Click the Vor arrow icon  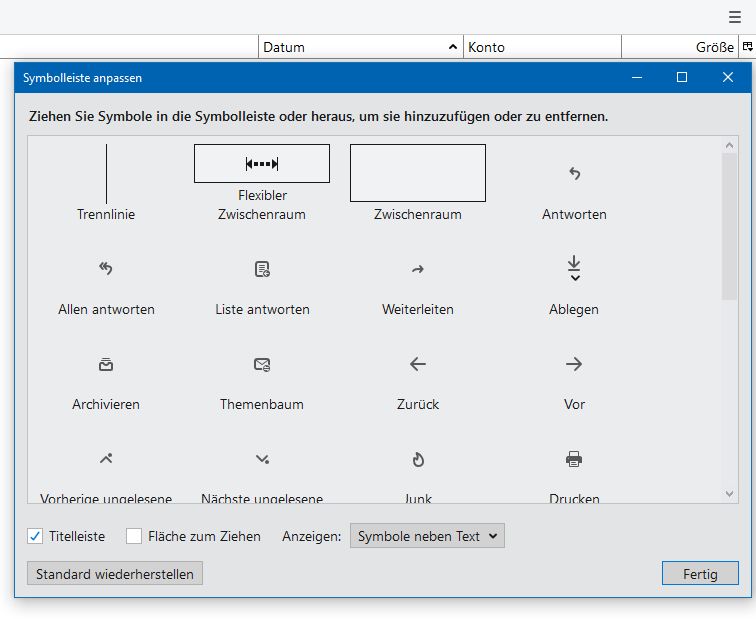pos(574,364)
